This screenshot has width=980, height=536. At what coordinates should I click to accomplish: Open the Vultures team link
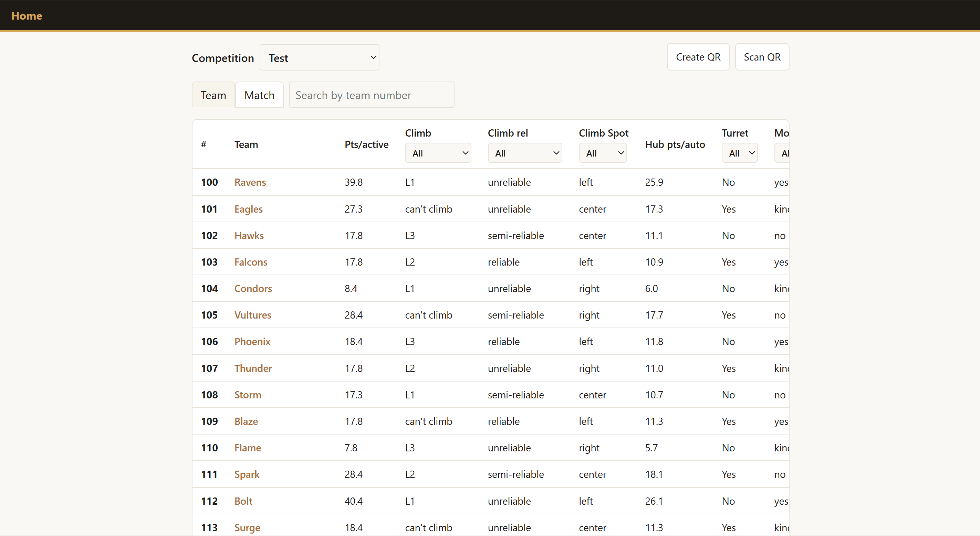pyautogui.click(x=253, y=315)
